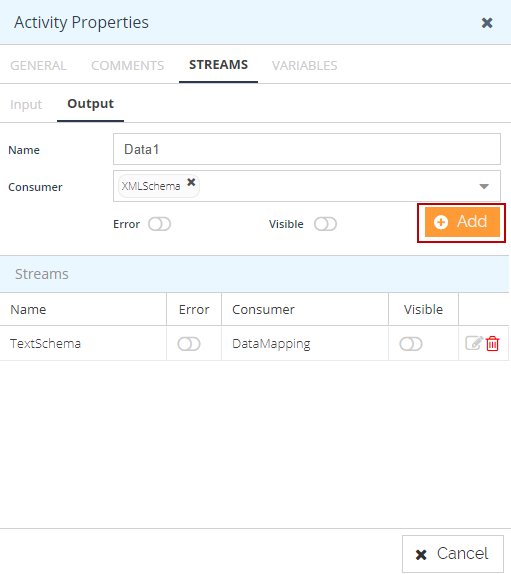This screenshot has width=511, height=574.
Task: Switch to the COMMENTS tab
Action: (127, 66)
